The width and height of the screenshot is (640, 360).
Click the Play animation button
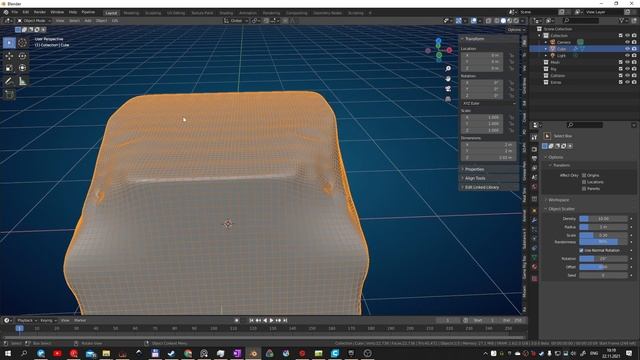coord(272,320)
